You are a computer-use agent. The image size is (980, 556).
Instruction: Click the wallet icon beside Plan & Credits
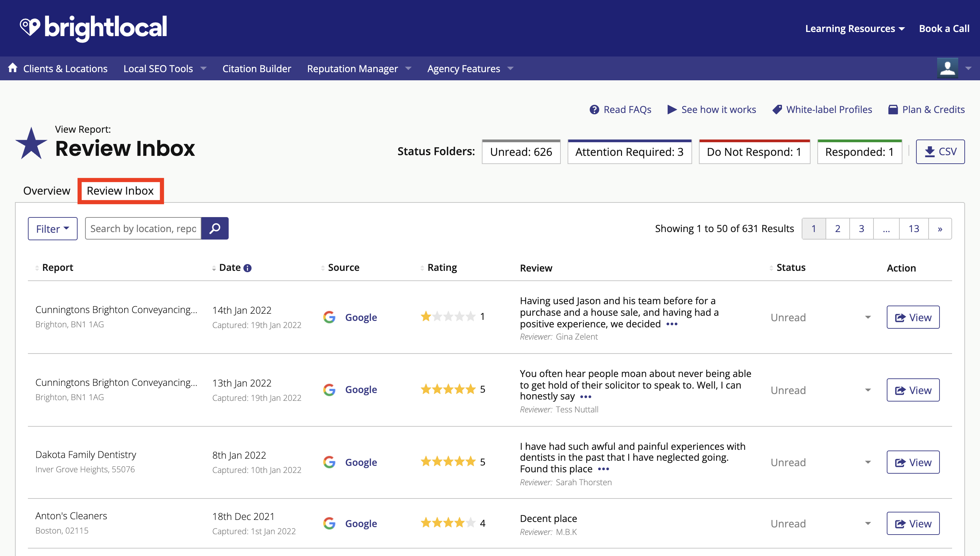893,110
